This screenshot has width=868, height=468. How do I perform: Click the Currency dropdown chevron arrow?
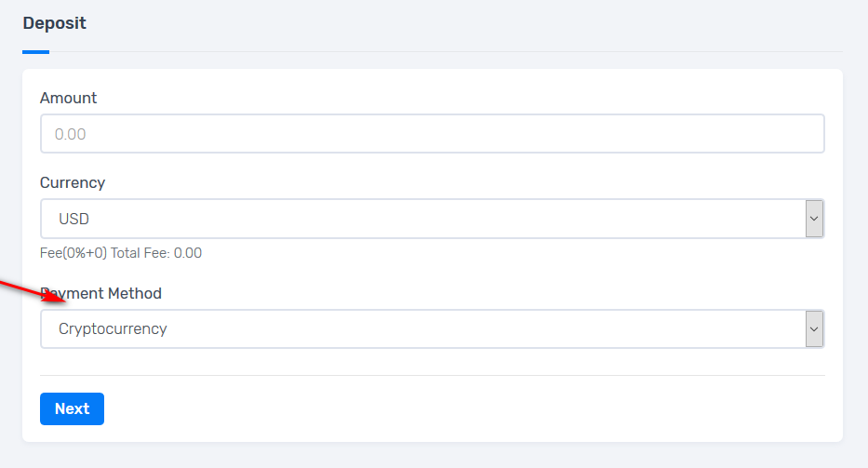(814, 220)
